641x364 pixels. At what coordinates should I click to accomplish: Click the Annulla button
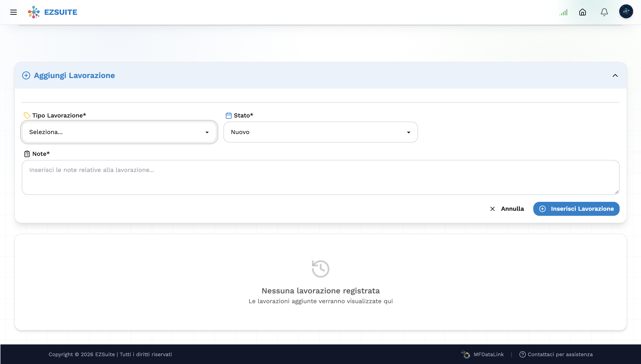507,209
